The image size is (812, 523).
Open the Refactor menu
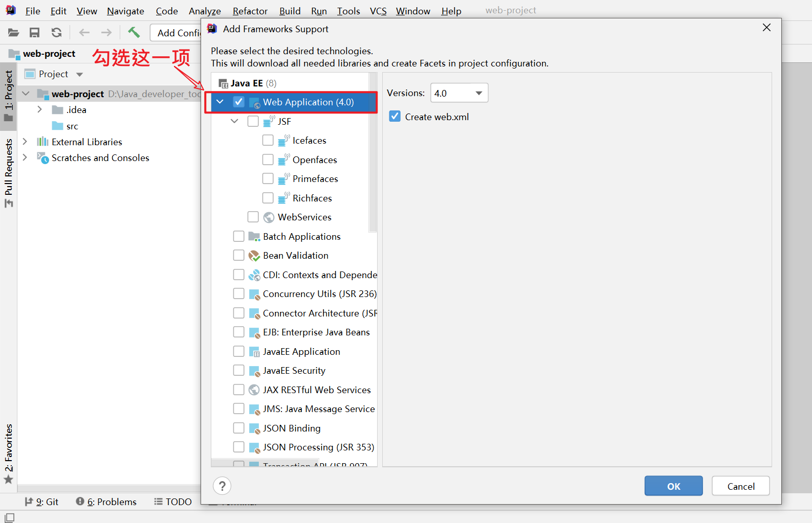click(x=250, y=11)
